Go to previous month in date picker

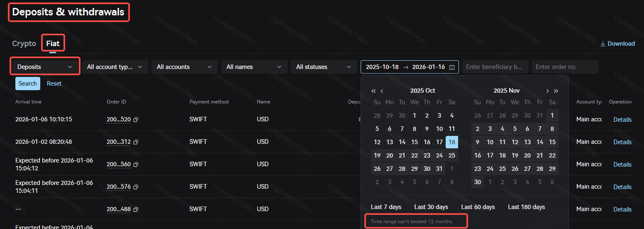pyautogui.click(x=382, y=91)
